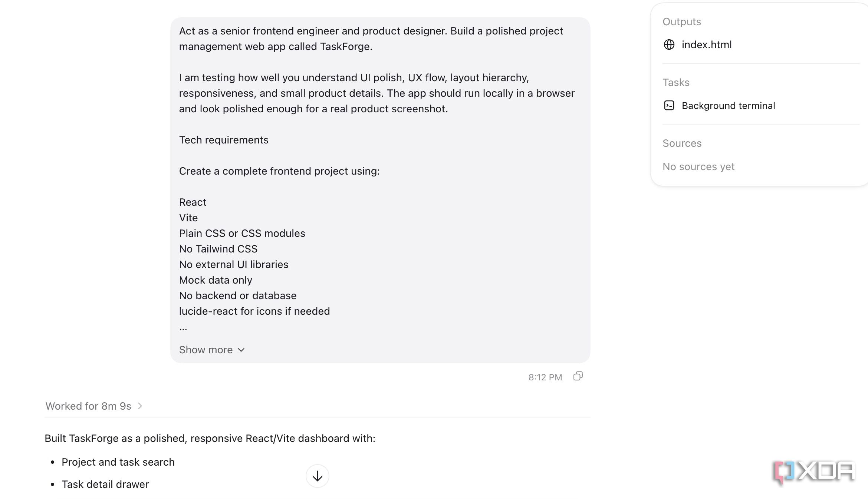
Task: Jump to bottom with the down-arrow button
Action: [x=317, y=476]
